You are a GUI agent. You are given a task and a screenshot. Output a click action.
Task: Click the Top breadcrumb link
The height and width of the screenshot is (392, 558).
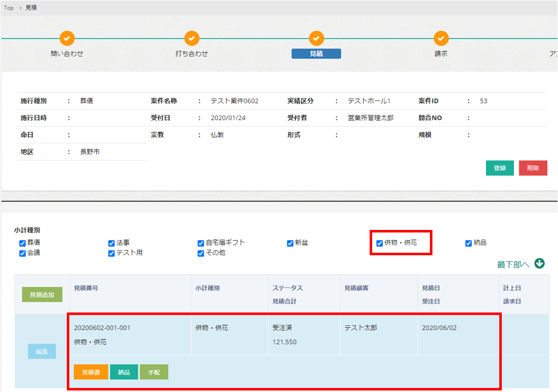point(9,8)
